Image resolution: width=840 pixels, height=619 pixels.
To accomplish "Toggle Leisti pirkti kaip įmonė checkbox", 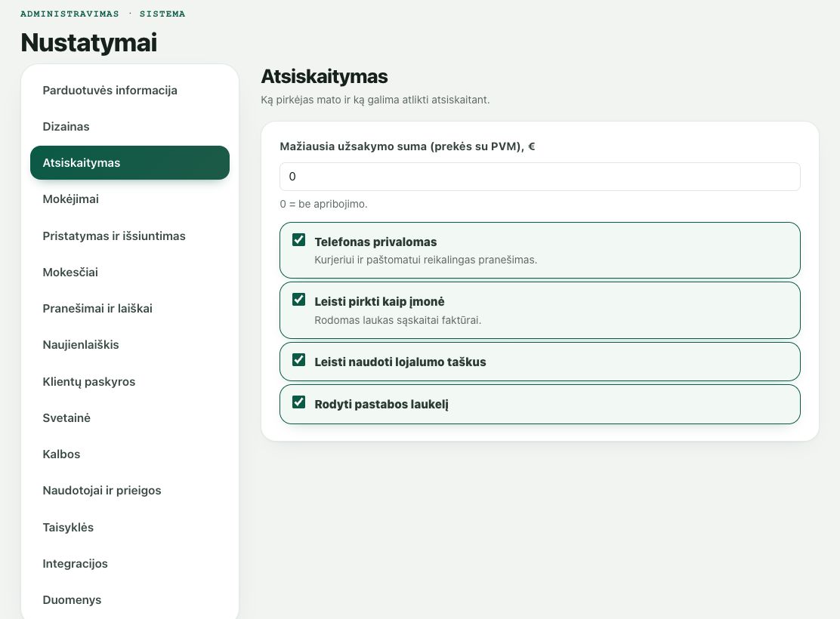I will point(299,300).
